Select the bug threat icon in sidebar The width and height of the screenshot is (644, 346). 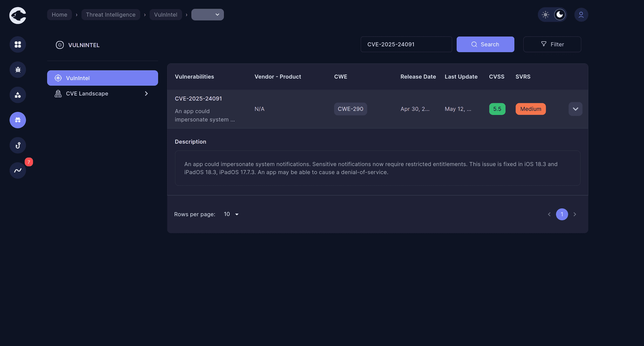pos(17,70)
